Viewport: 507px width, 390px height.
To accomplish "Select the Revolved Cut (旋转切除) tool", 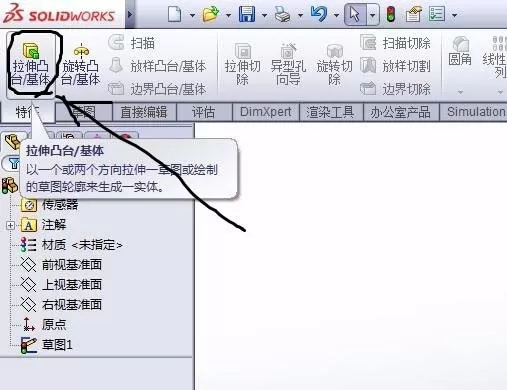I will [x=334, y=64].
